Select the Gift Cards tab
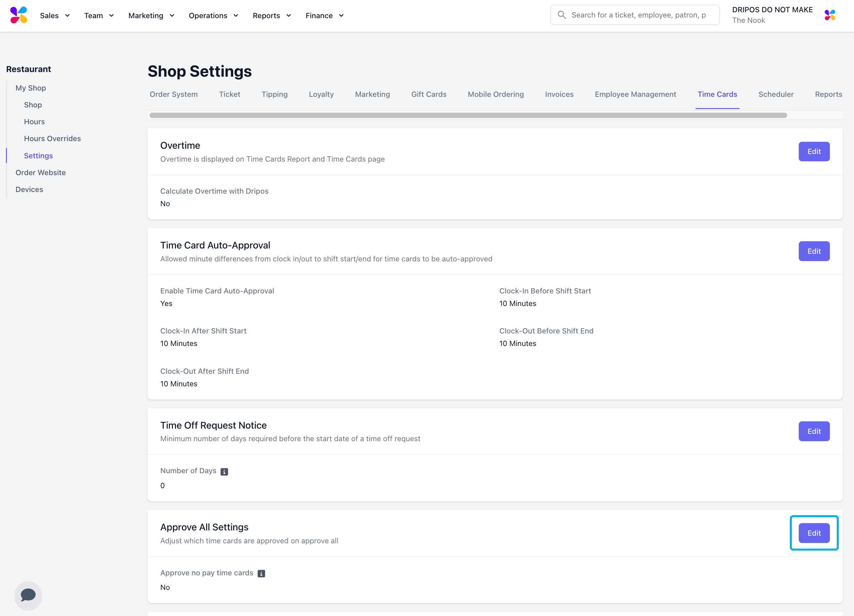The image size is (854, 616). pos(429,94)
